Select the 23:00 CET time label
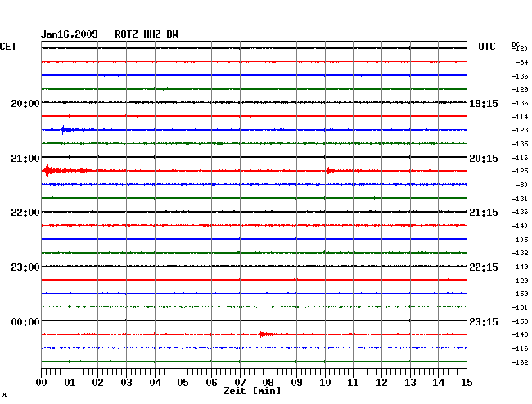This screenshot has width=532, height=404. (x=25, y=267)
